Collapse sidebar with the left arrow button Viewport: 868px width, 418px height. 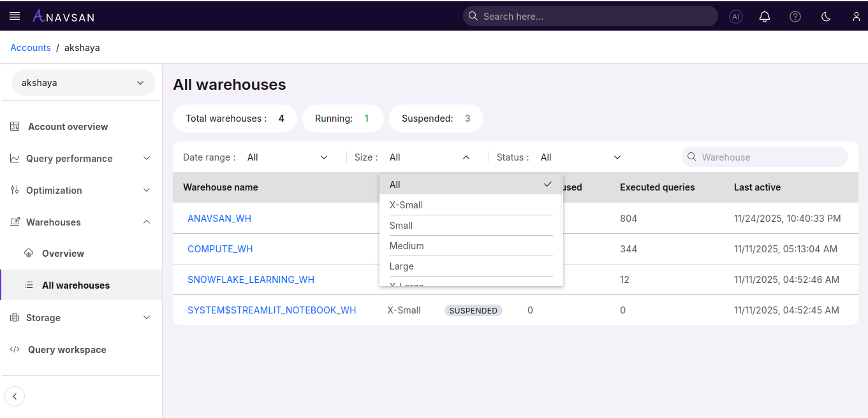pyautogui.click(x=15, y=396)
